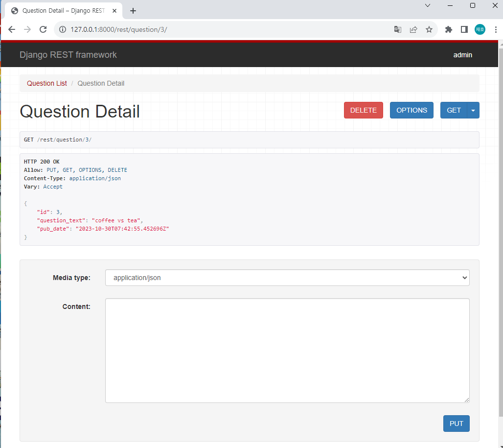Open the Chrome profile avatar
503x448 pixels.
pyautogui.click(x=480, y=29)
